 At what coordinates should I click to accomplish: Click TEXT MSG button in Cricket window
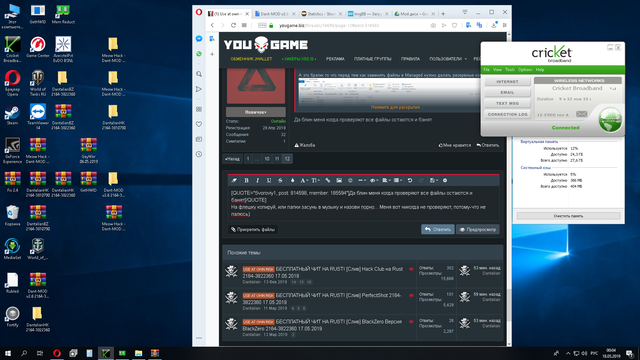click(507, 103)
